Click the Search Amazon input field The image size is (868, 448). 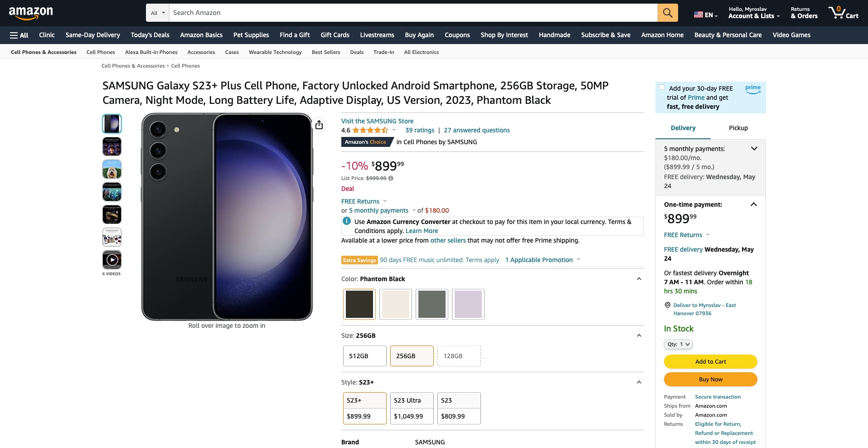(412, 13)
